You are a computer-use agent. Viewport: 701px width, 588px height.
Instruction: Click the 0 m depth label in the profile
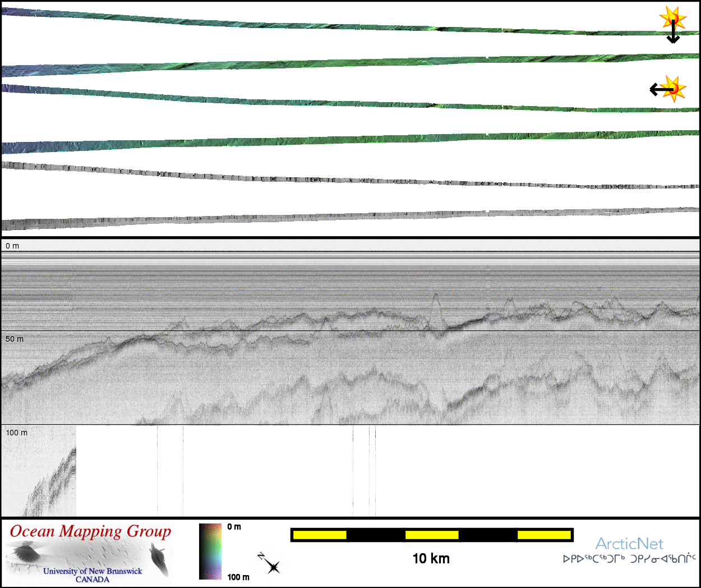coord(12,246)
